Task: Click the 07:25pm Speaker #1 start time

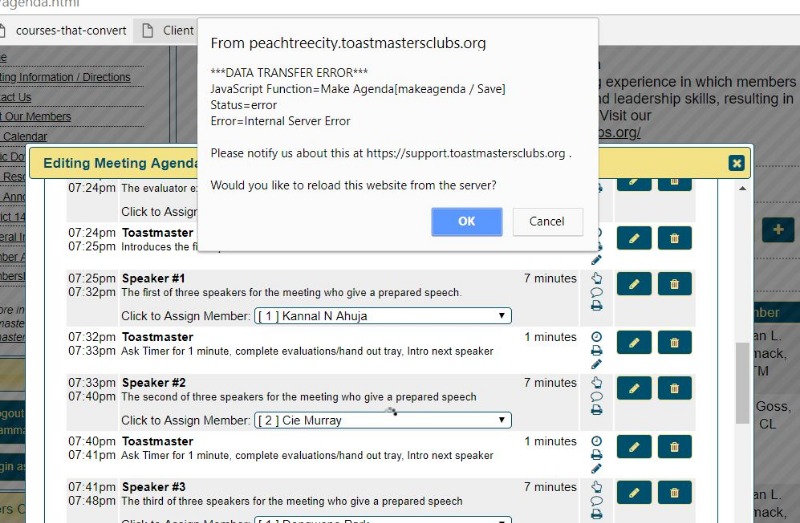Action: pos(92,279)
